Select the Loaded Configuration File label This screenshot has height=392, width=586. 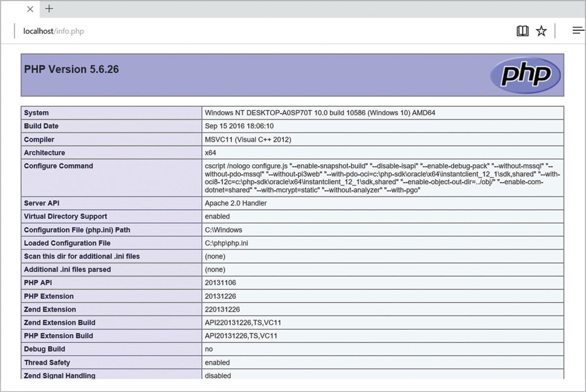point(67,243)
